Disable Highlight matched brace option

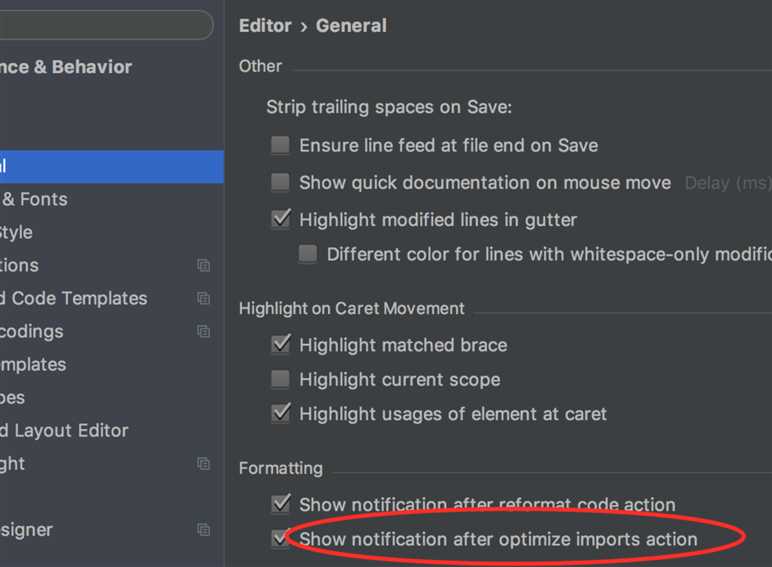click(x=281, y=345)
